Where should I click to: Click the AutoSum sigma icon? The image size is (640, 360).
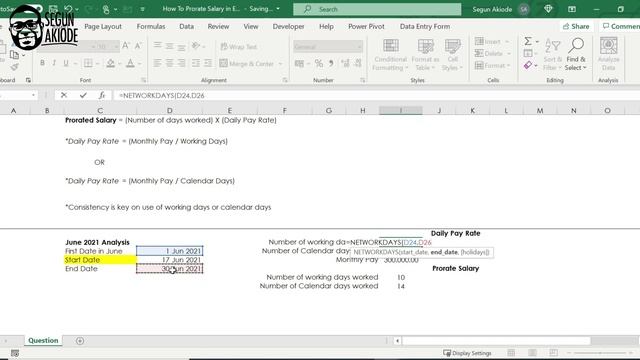528,41
